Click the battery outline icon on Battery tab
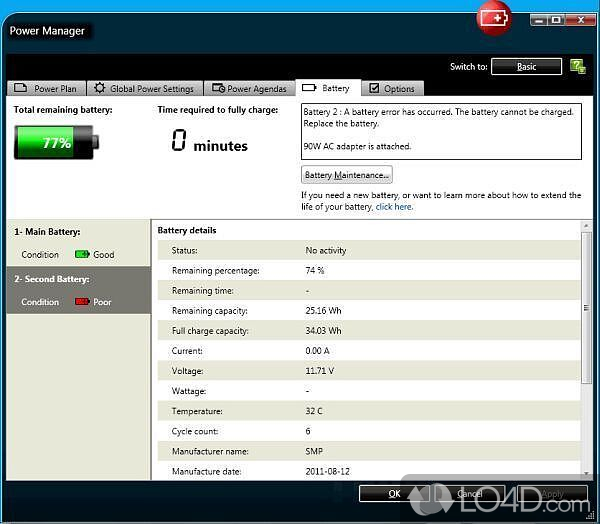Viewport: 600px width, 524px height. [309, 88]
